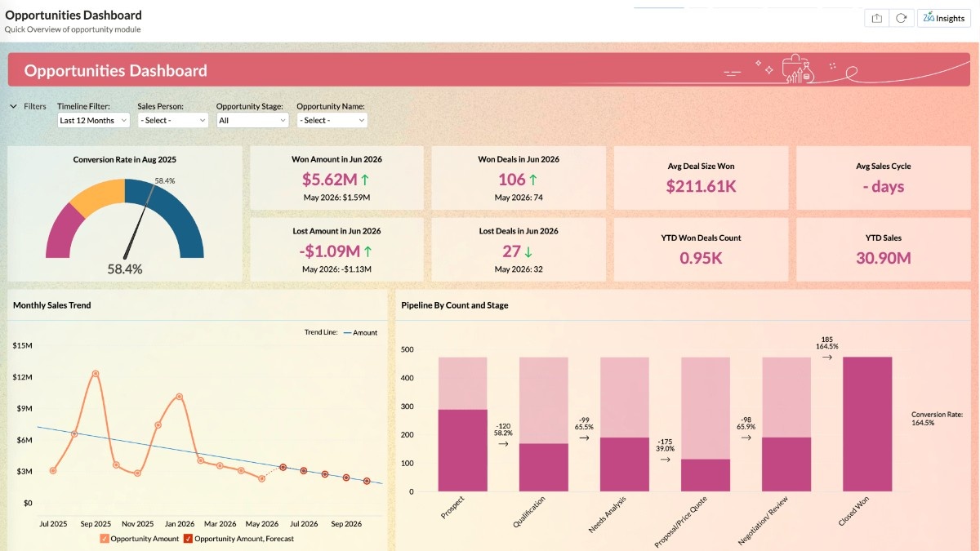
Task: Click the gauge 58.4% reading below the needle
Action: coord(125,269)
